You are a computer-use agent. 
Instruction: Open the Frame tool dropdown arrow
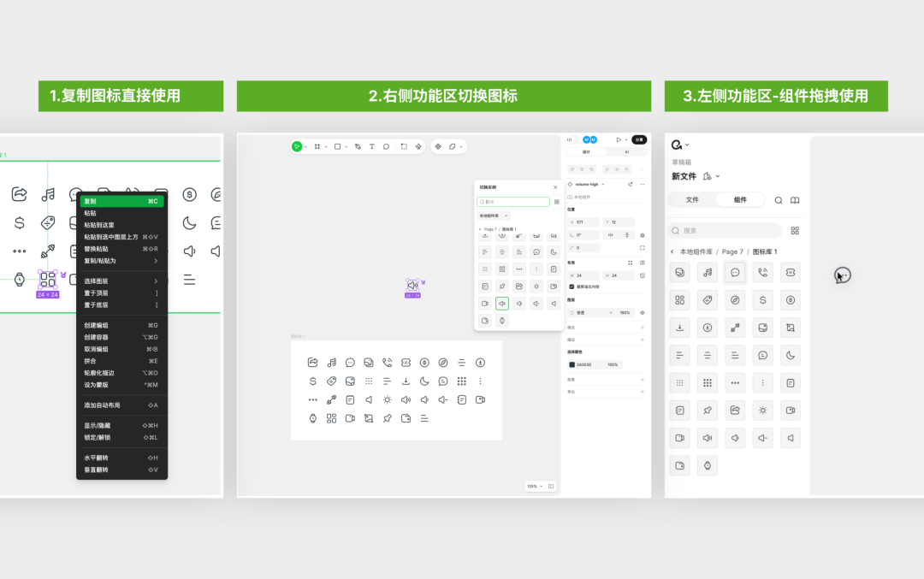pyautogui.click(x=326, y=147)
